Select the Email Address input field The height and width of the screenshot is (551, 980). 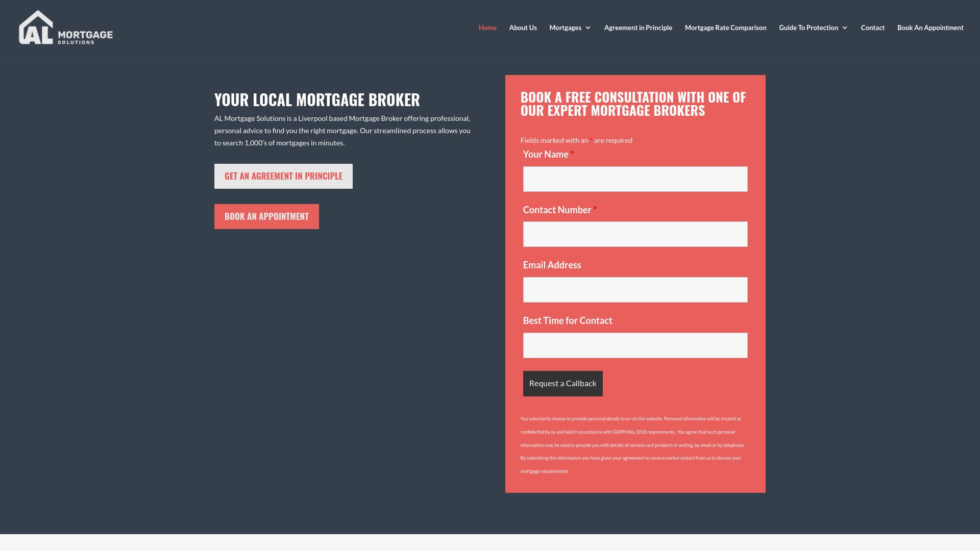pos(635,289)
